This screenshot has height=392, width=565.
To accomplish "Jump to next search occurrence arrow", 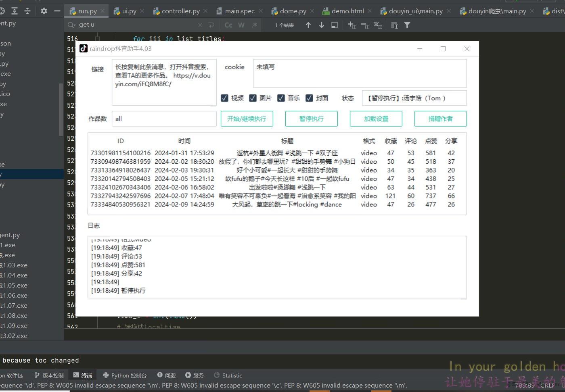I will [x=322, y=25].
